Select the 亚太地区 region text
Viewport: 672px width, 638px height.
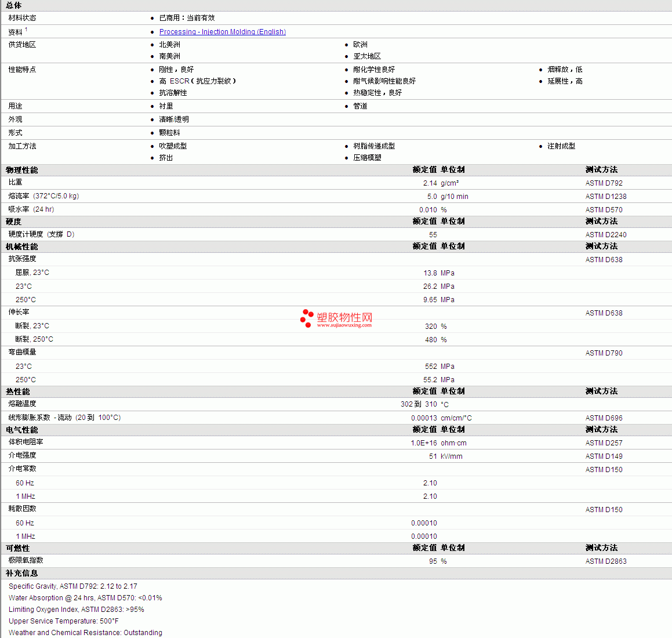tap(367, 56)
